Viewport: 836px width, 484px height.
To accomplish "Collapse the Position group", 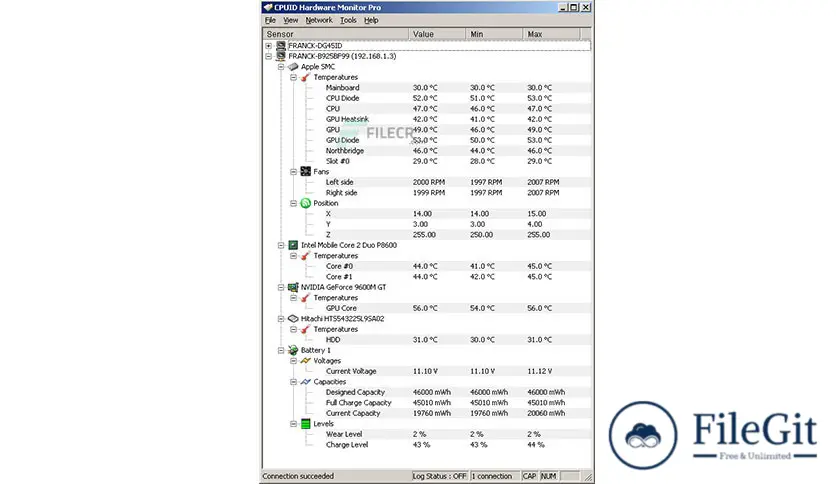I will [x=293, y=203].
